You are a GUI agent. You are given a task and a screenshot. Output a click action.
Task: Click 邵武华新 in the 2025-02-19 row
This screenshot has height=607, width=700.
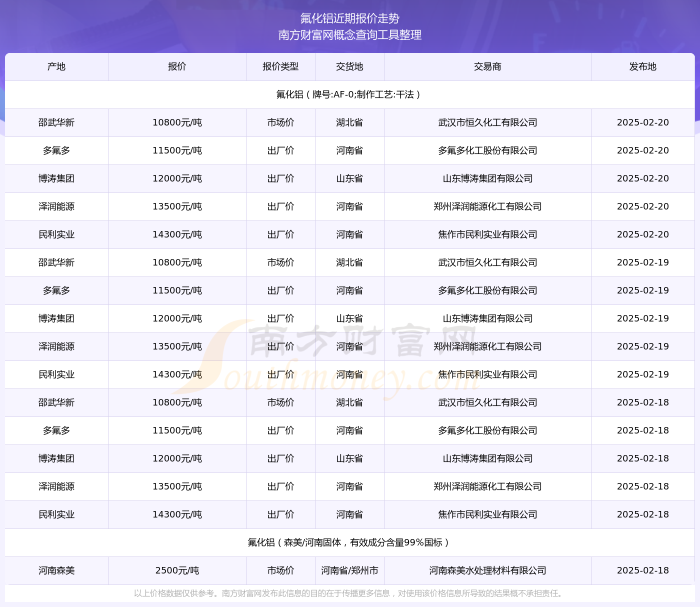point(56,262)
